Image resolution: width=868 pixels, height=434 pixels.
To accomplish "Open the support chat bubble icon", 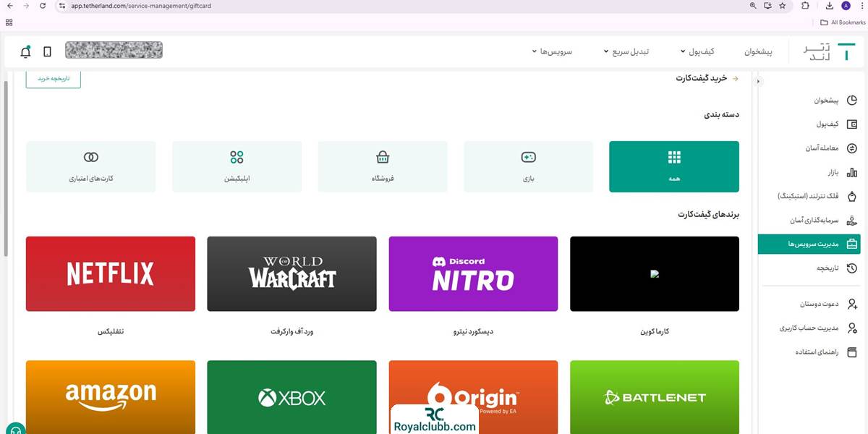I will click(15, 429).
